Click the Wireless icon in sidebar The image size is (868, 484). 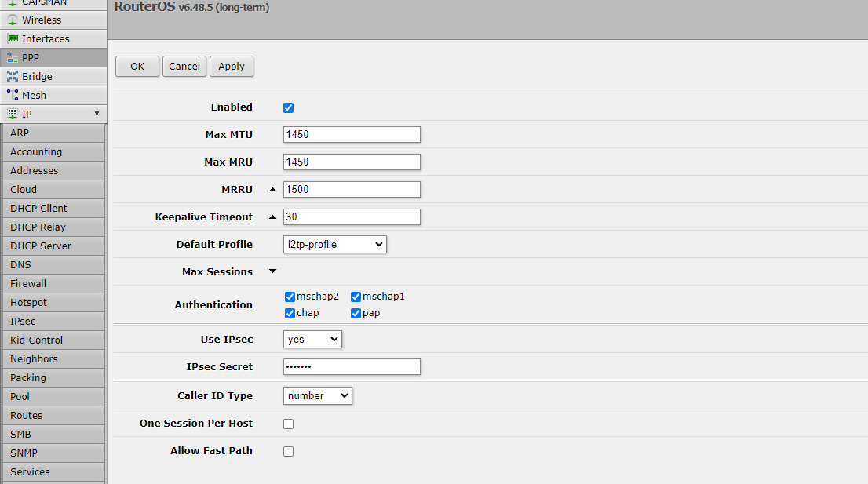(13, 20)
